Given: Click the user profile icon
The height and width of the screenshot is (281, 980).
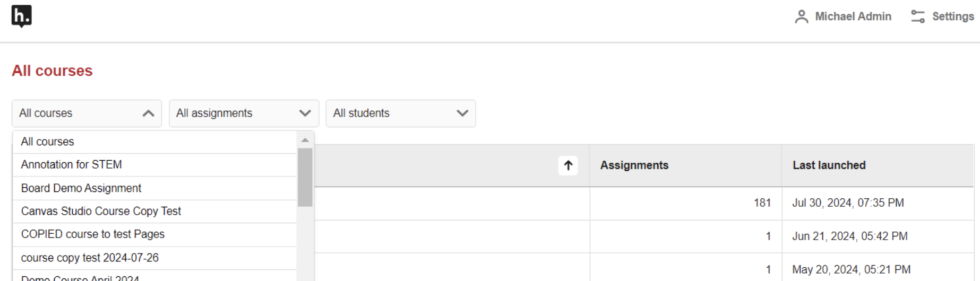Looking at the screenshot, I should pos(801,17).
